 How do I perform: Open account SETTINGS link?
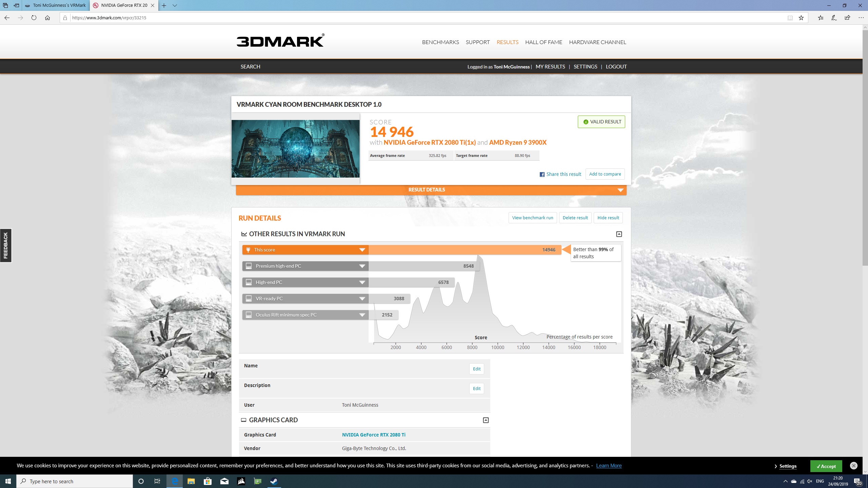585,66
